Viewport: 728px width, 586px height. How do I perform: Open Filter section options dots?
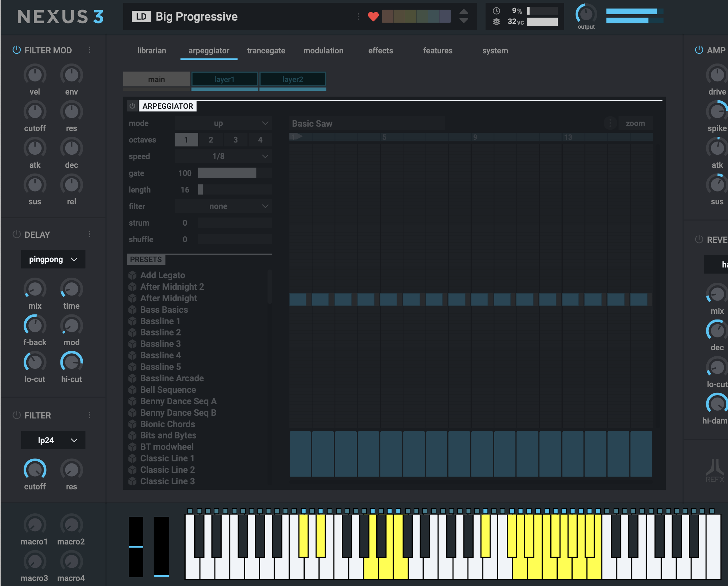(89, 415)
